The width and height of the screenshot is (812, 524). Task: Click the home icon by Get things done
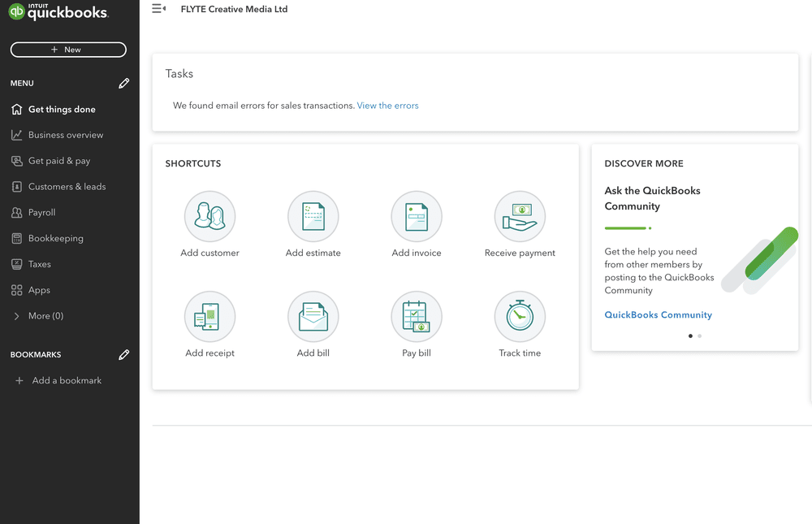(16, 110)
